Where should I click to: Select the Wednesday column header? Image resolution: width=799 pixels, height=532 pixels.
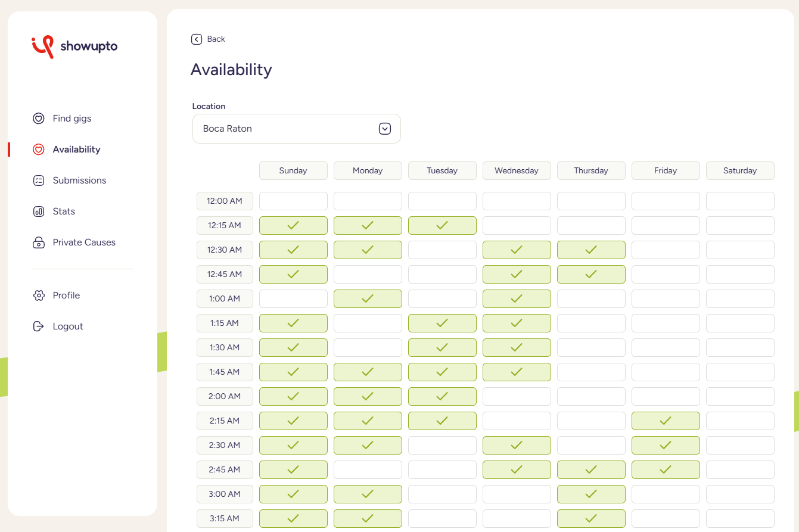coord(517,170)
